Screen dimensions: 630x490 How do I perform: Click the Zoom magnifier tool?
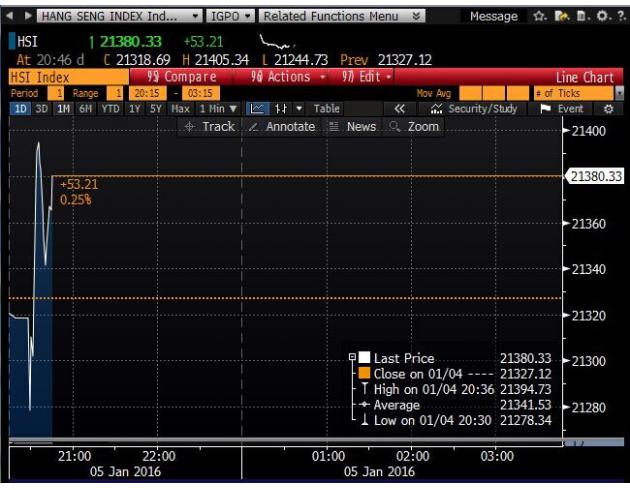click(x=414, y=127)
